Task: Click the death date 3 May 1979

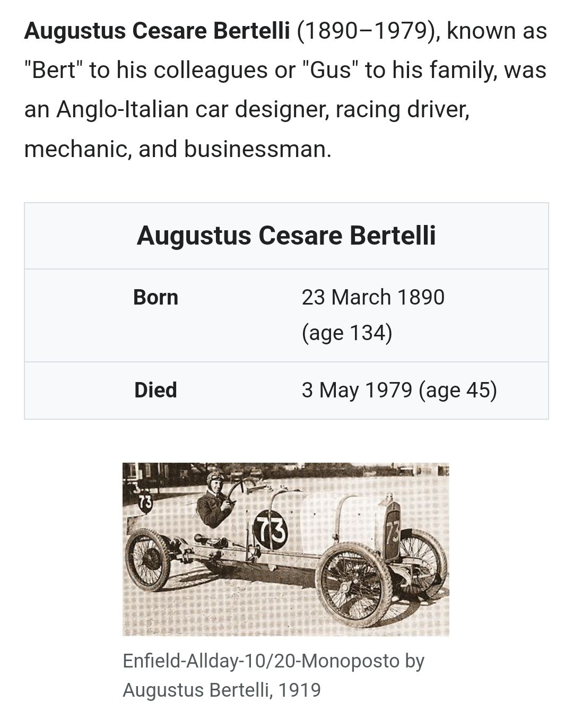Action: pyautogui.click(x=357, y=390)
